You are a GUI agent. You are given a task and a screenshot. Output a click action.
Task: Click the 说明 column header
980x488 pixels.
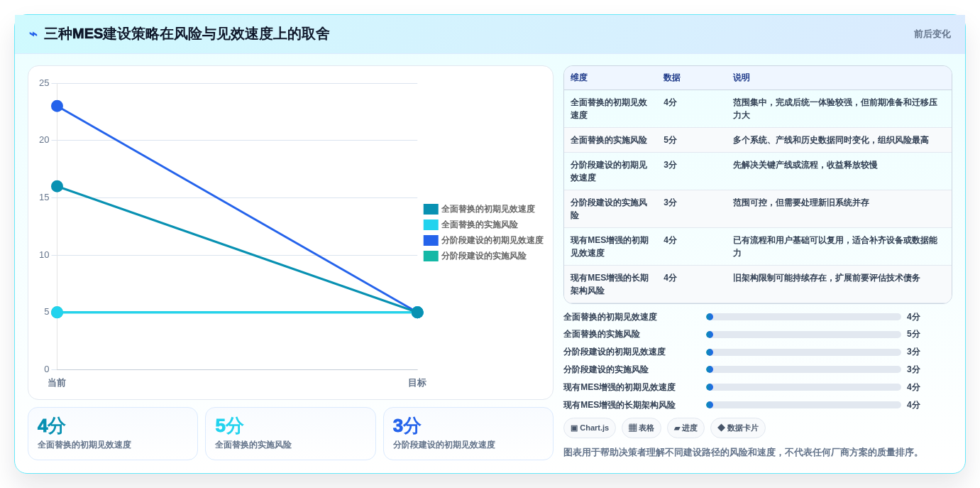742,77
